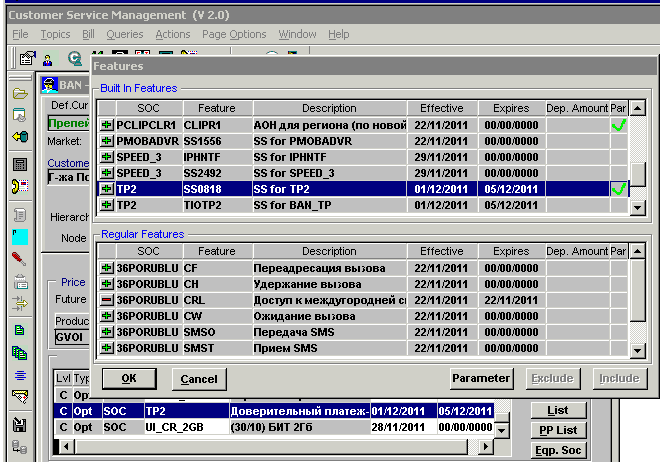666x463 pixels.
Task: Expand the 36PORUBLU SMST row plus button
Action: pyautogui.click(x=107, y=348)
